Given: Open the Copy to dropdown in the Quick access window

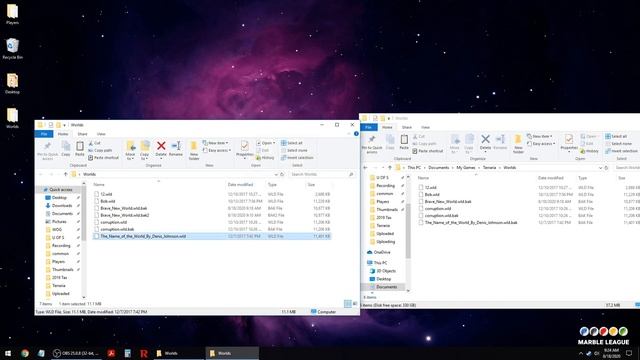Looking at the screenshot, I should tap(144, 151).
